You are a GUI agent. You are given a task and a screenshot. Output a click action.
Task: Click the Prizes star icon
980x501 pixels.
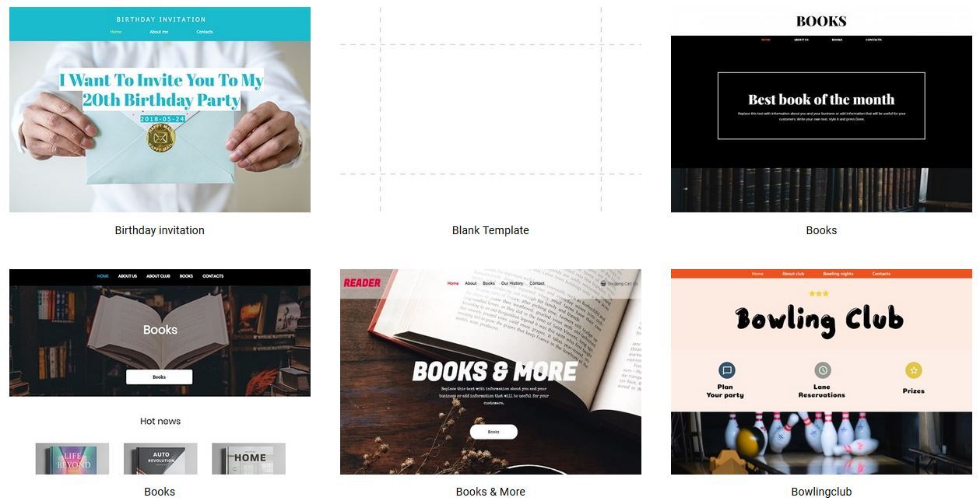point(914,370)
